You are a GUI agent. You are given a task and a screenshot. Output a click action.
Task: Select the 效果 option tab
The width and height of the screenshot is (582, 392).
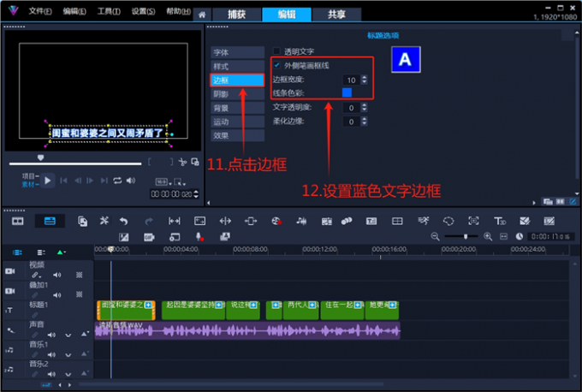[x=238, y=135]
